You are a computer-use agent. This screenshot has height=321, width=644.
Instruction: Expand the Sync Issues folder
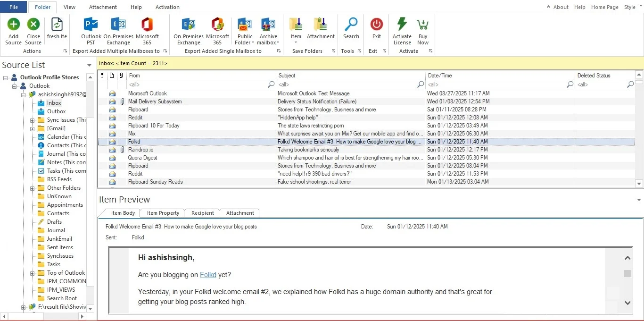32,120
